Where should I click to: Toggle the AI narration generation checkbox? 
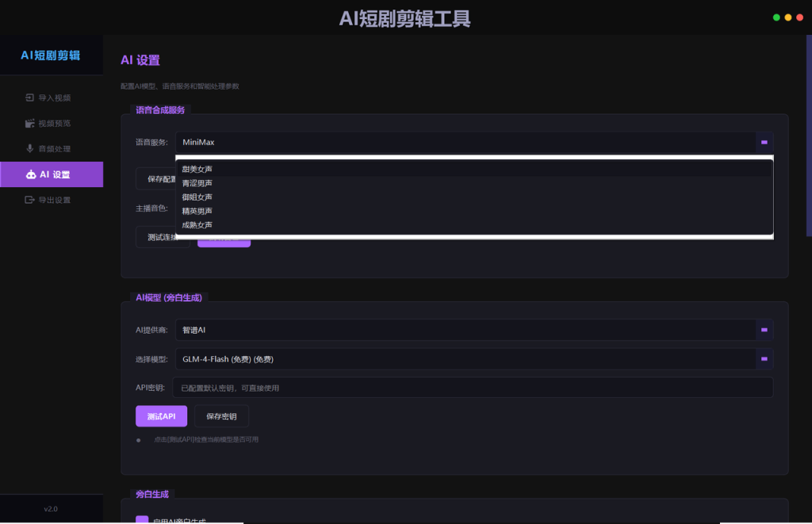[142, 519]
